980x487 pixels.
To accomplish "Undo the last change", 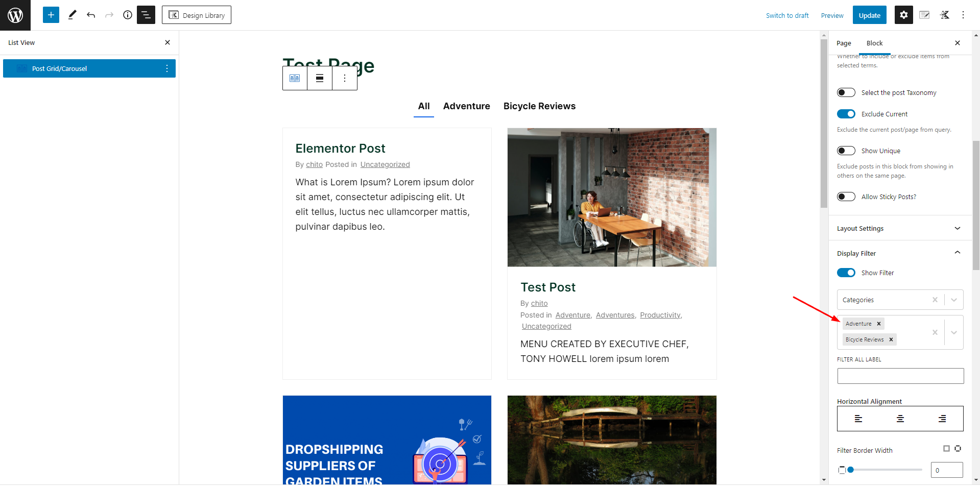I will 91,15.
